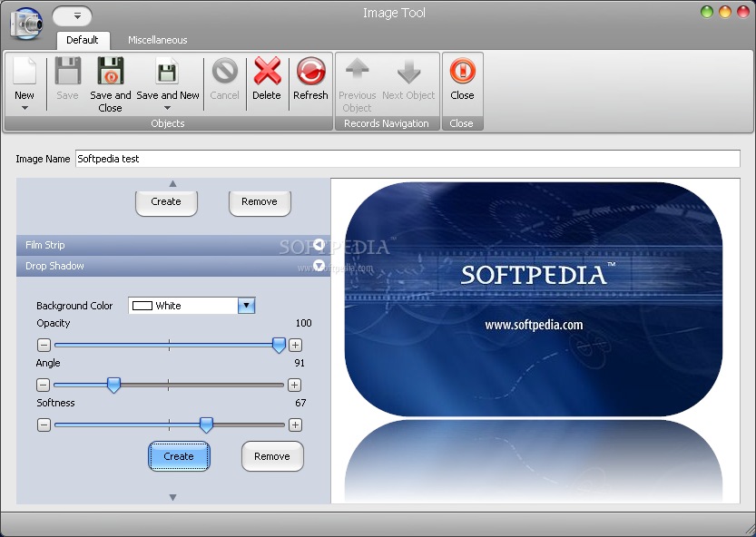Click the New object icon

tap(25, 71)
